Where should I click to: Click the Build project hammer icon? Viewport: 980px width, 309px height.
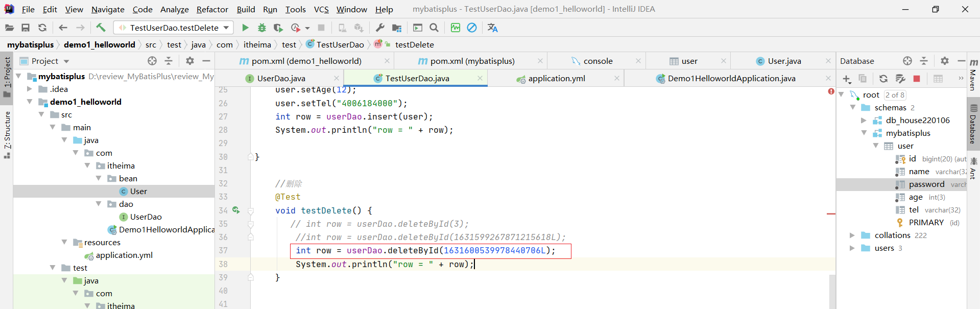(x=101, y=28)
